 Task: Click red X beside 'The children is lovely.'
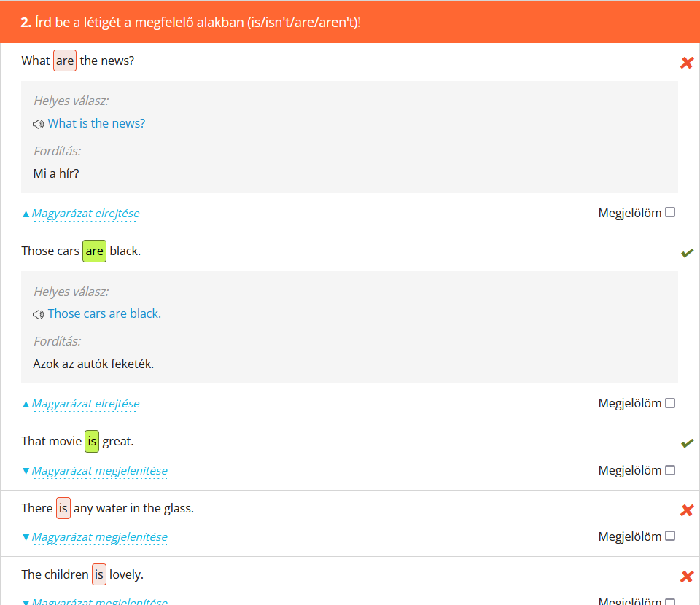click(x=686, y=577)
